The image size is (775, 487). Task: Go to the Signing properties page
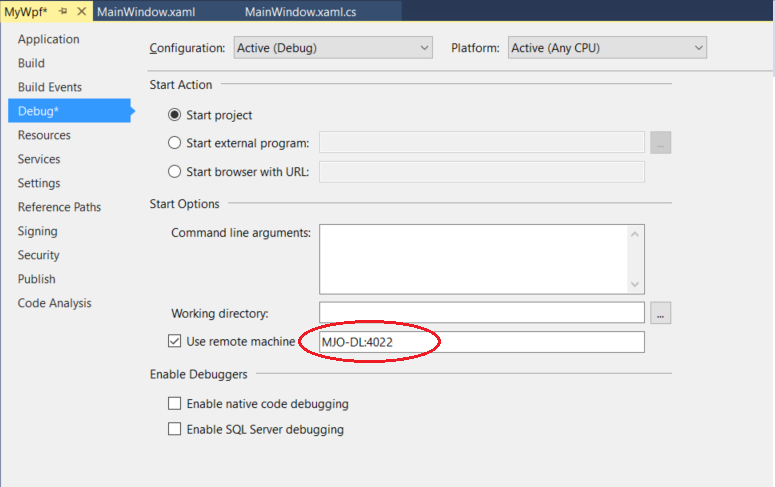coord(38,231)
